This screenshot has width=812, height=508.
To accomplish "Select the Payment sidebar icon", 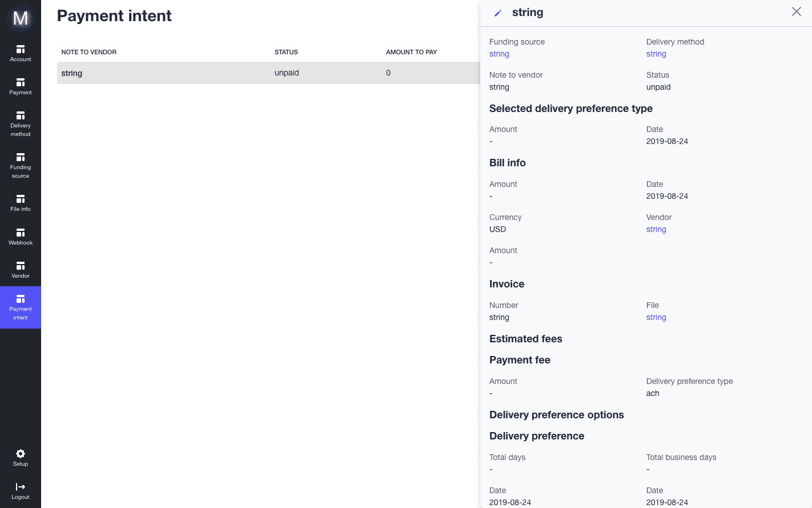I will pyautogui.click(x=20, y=86).
